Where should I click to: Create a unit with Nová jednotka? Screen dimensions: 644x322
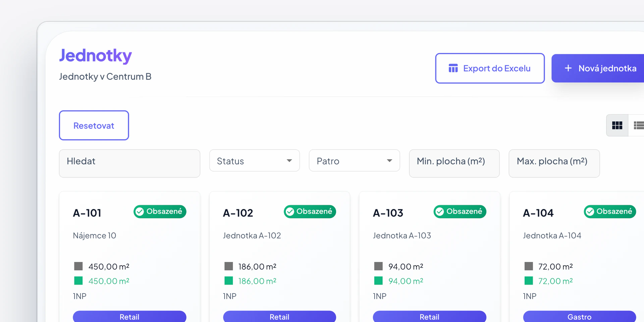(598, 68)
